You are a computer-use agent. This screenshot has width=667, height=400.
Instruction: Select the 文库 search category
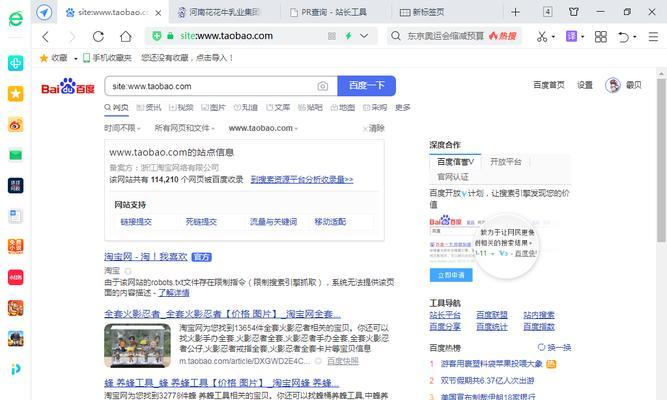[x=278, y=107]
